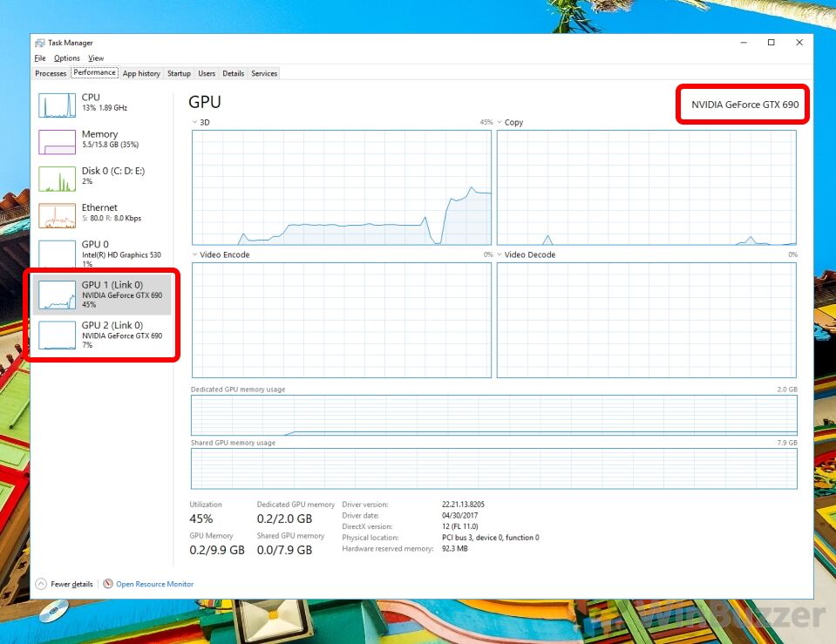Click the CPU label in the sidebar
This screenshot has width=836, height=644.
coord(91,98)
